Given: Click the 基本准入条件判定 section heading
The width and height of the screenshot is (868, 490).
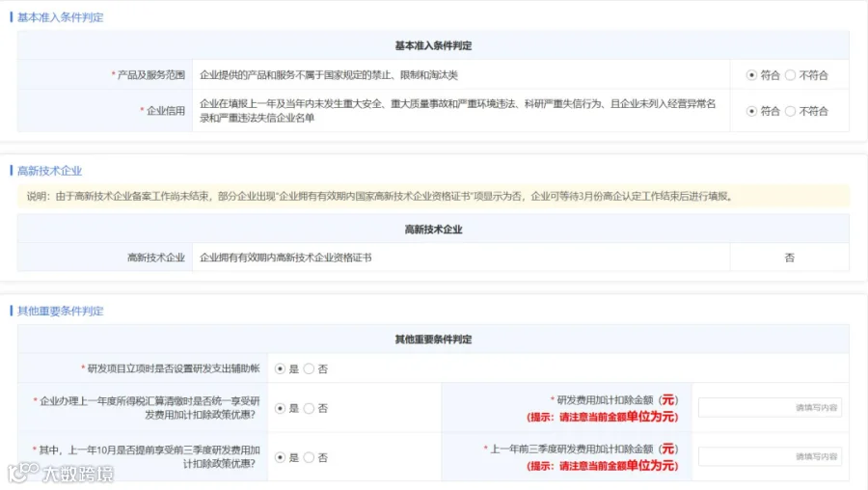Looking at the screenshot, I should [x=61, y=17].
